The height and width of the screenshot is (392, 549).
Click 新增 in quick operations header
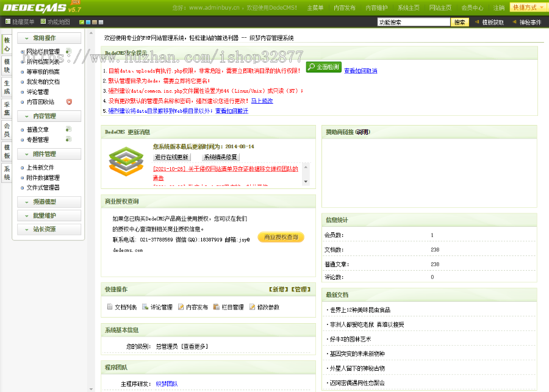(278, 290)
